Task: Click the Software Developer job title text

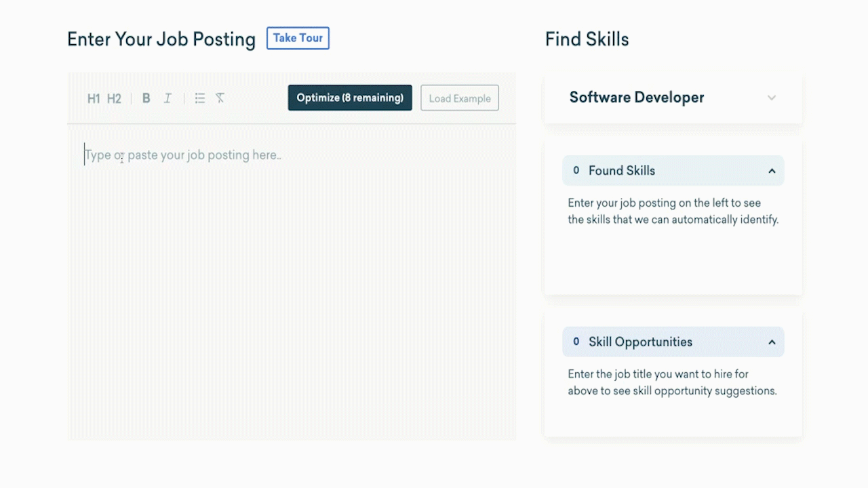Action: [x=637, y=98]
